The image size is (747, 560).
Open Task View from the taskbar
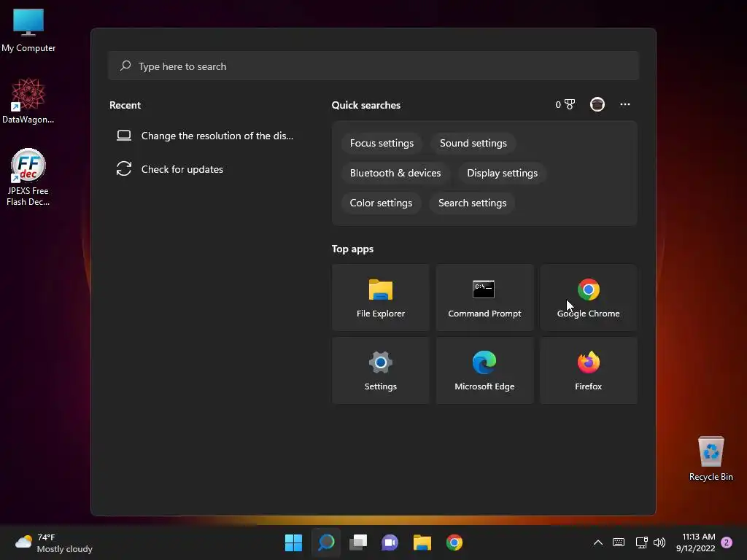pos(357,542)
